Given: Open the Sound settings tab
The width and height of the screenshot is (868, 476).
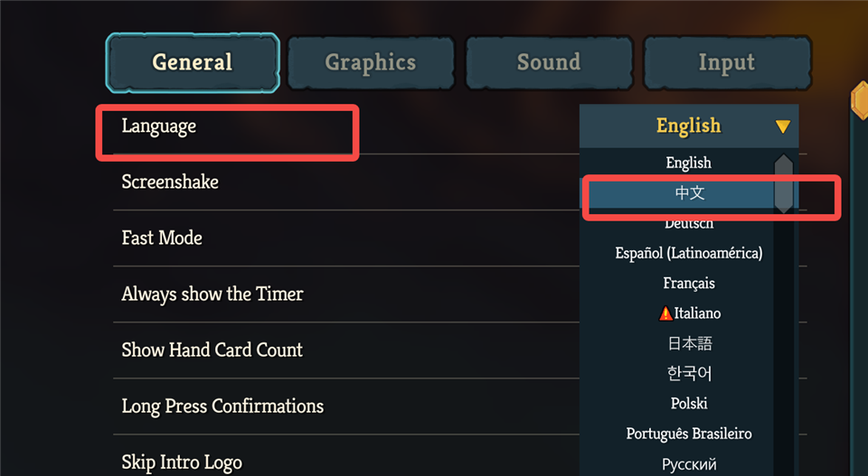Looking at the screenshot, I should (x=549, y=63).
